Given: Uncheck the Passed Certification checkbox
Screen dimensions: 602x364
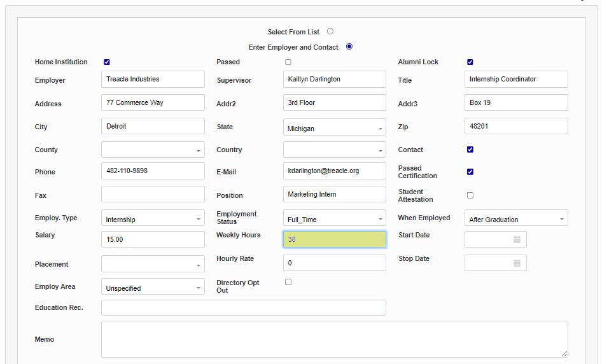Looking at the screenshot, I should (470, 172).
